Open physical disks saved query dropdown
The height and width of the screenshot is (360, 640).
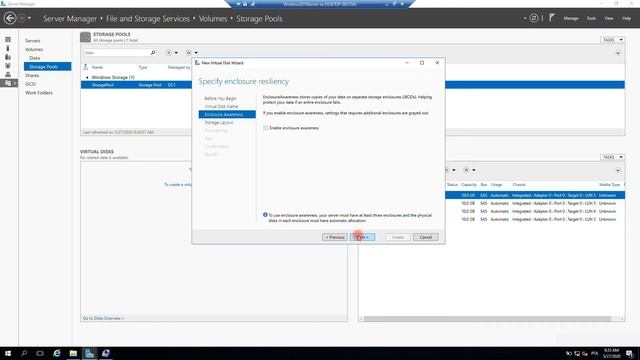[469, 170]
